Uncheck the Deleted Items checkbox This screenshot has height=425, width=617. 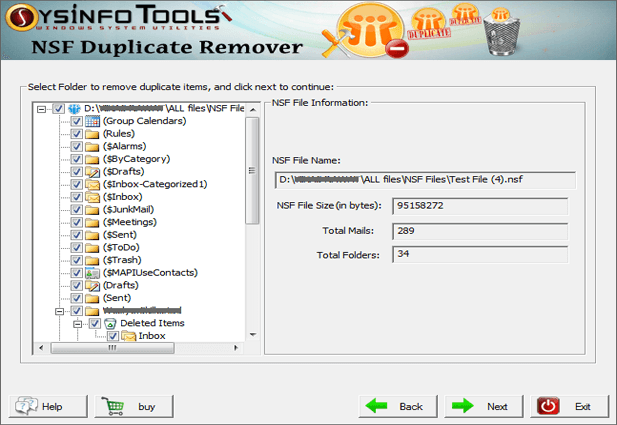coord(95,323)
